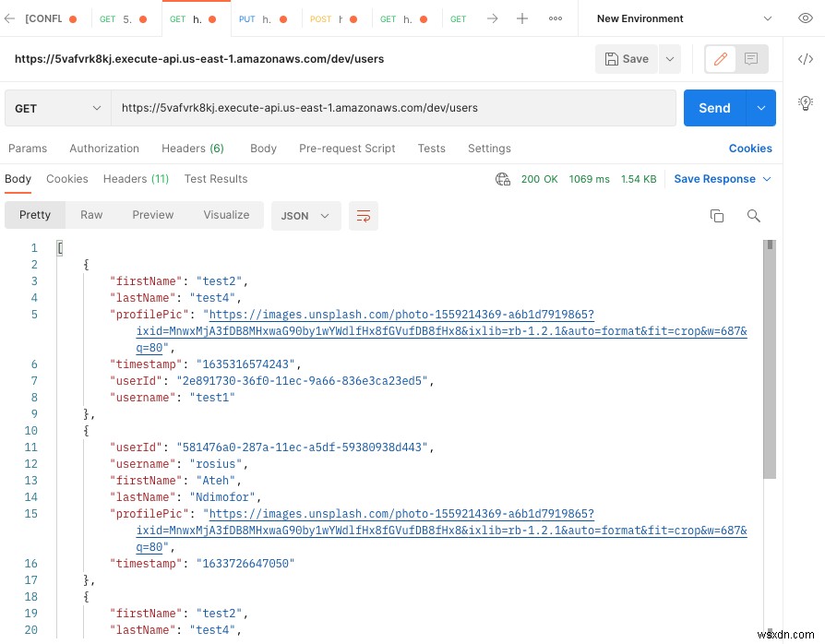Copy the response body using copy icon

tap(717, 215)
